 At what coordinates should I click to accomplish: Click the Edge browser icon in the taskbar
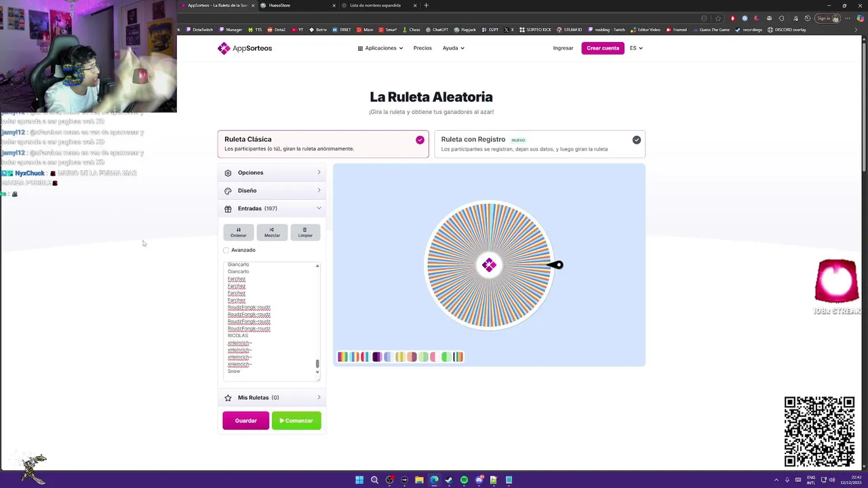coord(434,480)
